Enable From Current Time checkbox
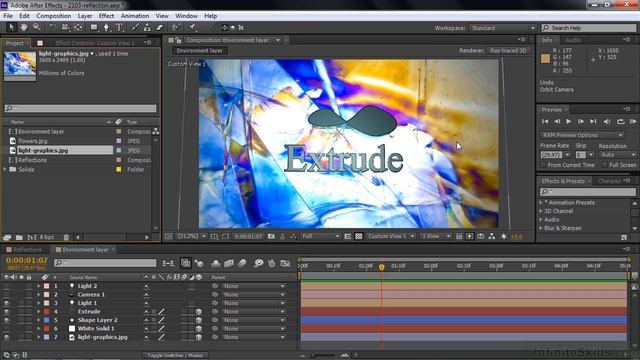Screen dimensions: 640x360 (543, 165)
